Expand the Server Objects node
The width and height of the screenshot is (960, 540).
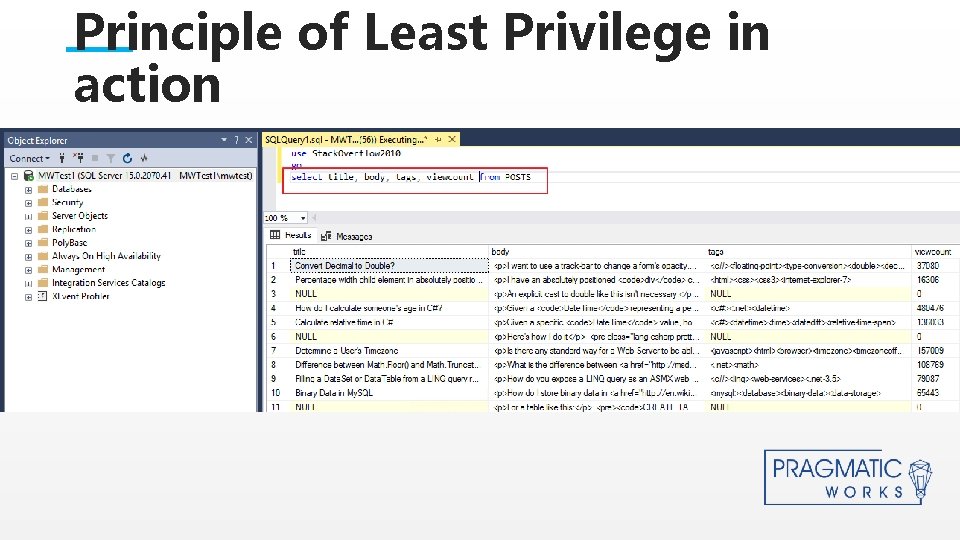28,217
